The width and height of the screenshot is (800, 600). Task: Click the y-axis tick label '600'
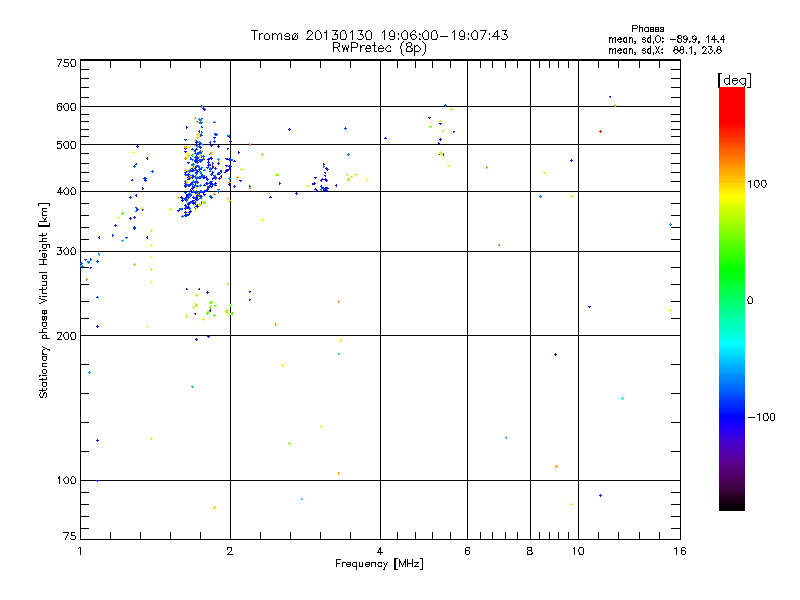pyautogui.click(x=66, y=107)
